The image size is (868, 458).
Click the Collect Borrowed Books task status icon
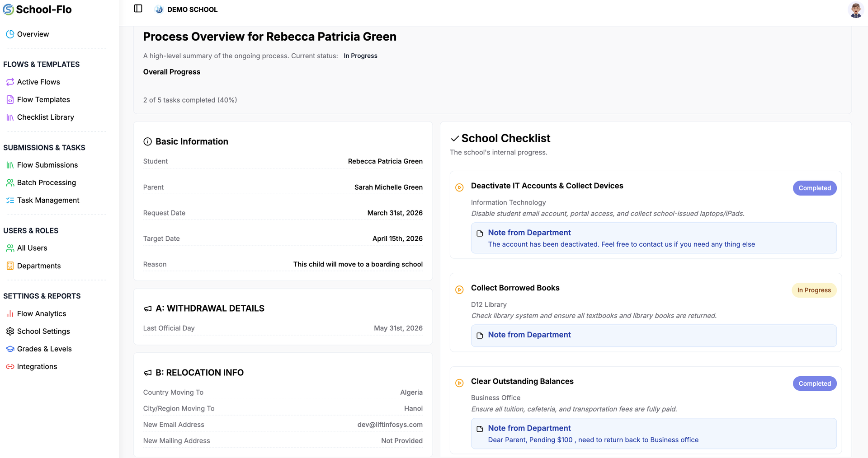tap(459, 290)
